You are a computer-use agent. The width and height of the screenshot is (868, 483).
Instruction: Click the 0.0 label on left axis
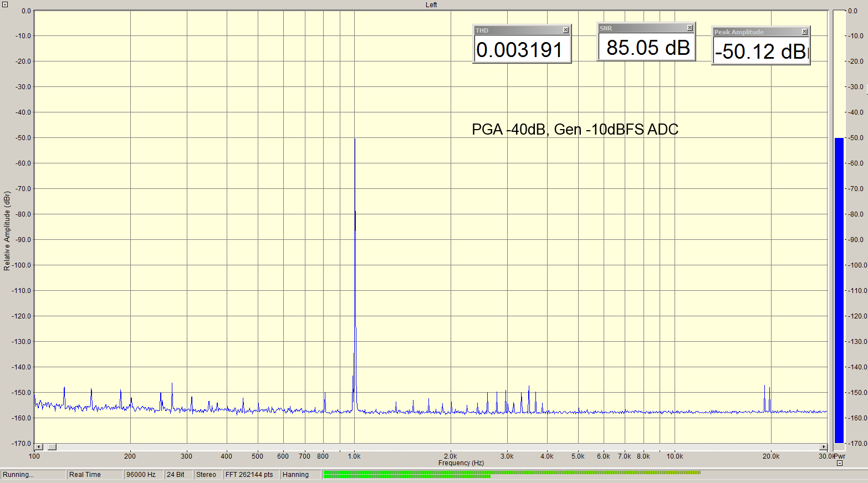click(26, 11)
